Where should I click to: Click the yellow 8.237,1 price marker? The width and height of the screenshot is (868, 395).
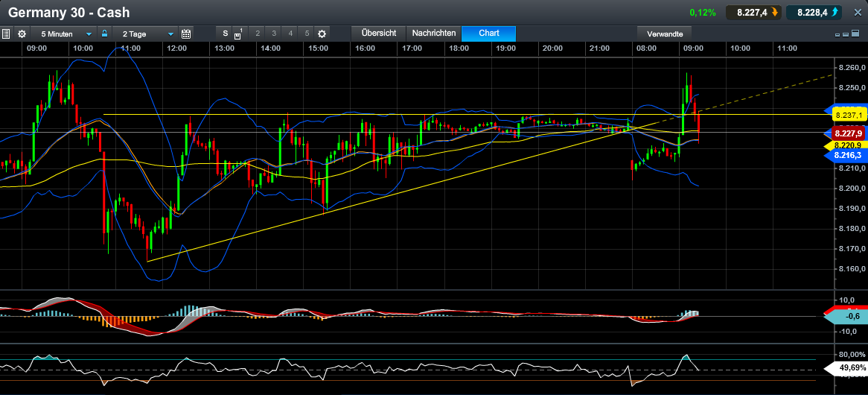click(848, 116)
